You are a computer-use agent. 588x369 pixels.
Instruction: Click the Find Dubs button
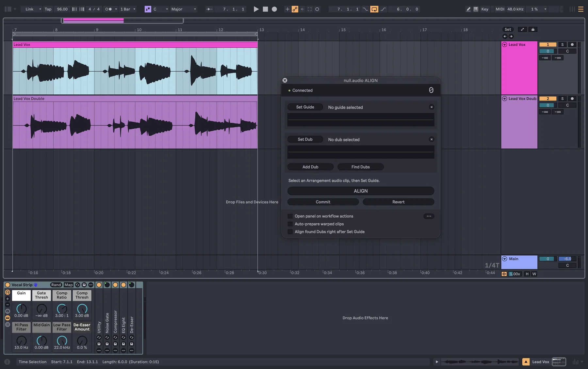tap(361, 167)
